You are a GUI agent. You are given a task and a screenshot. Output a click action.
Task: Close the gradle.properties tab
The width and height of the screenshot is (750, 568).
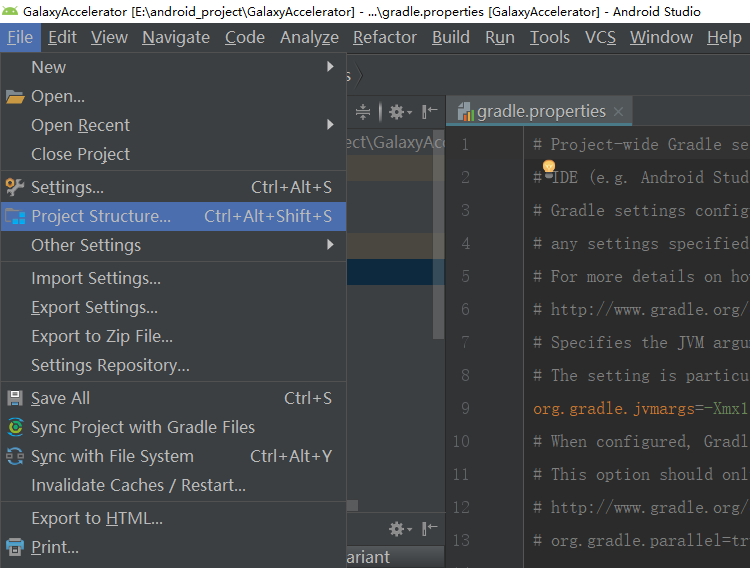(x=618, y=111)
